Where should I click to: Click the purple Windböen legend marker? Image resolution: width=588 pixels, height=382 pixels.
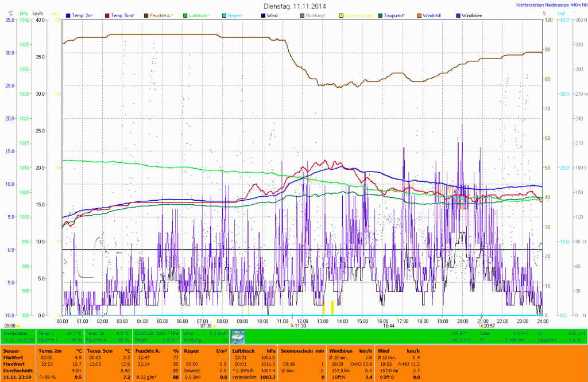(x=458, y=15)
